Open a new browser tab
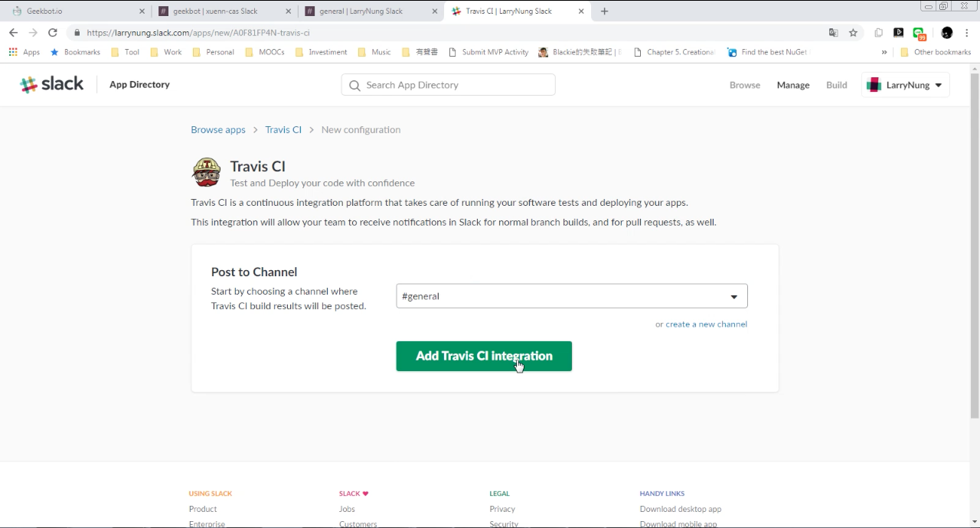 click(605, 11)
